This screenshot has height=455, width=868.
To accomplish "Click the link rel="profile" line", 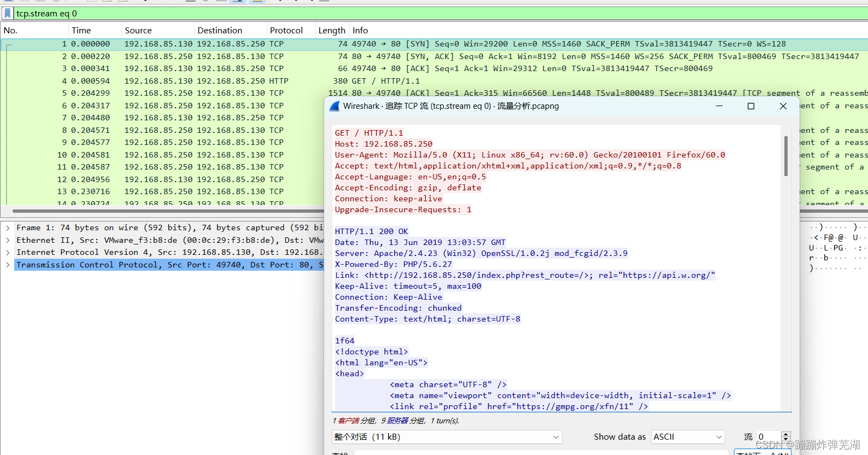I will tap(519, 406).
